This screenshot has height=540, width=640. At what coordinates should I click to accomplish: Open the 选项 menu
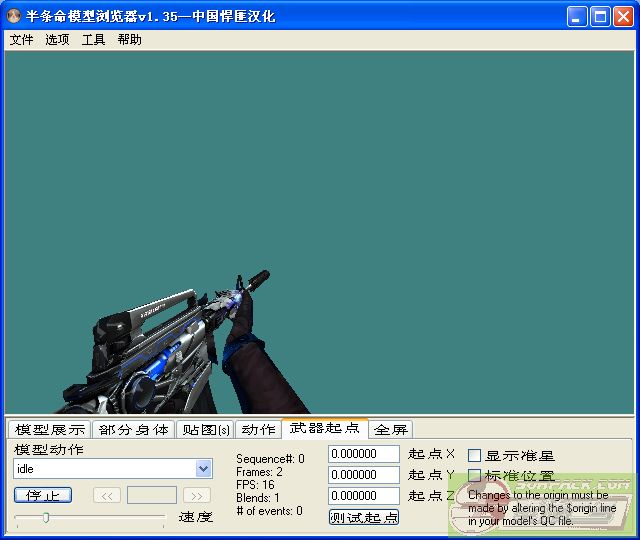57,40
